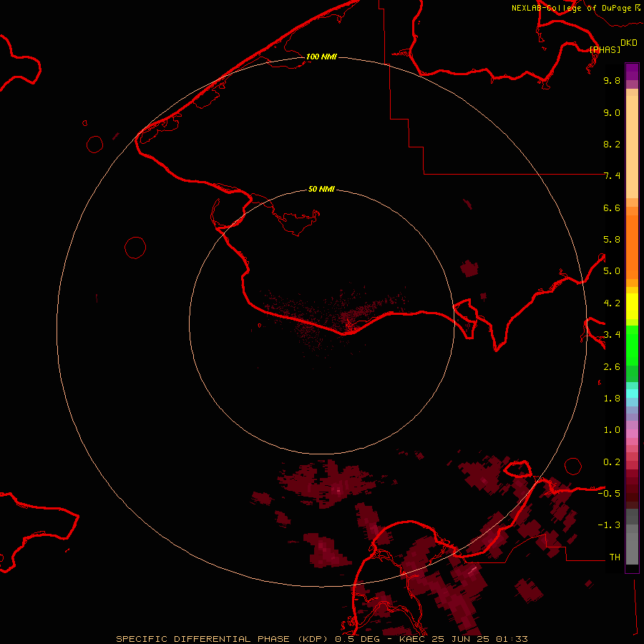Select the 50 NMI range ring label
644x644 pixels.
pos(321,189)
